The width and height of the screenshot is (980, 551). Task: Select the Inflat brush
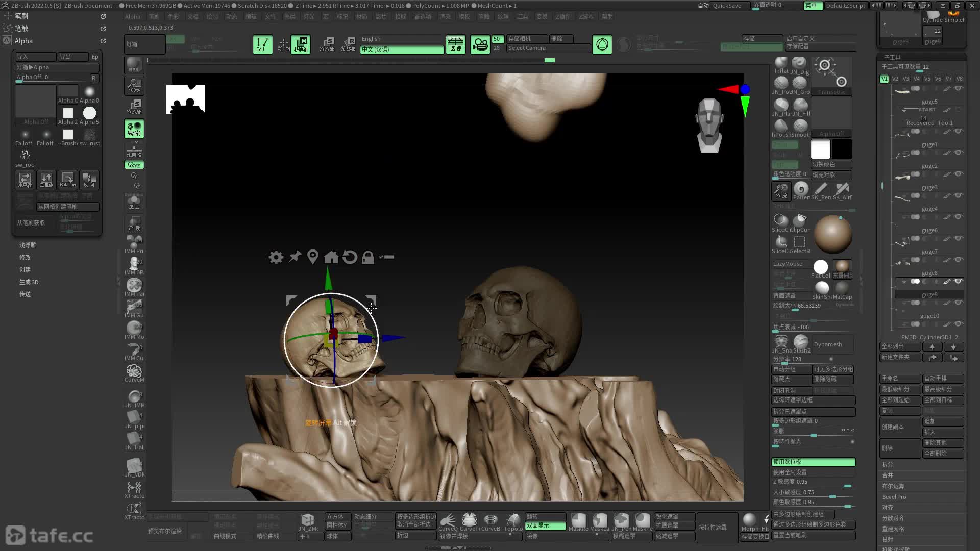[x=781, y=65]
